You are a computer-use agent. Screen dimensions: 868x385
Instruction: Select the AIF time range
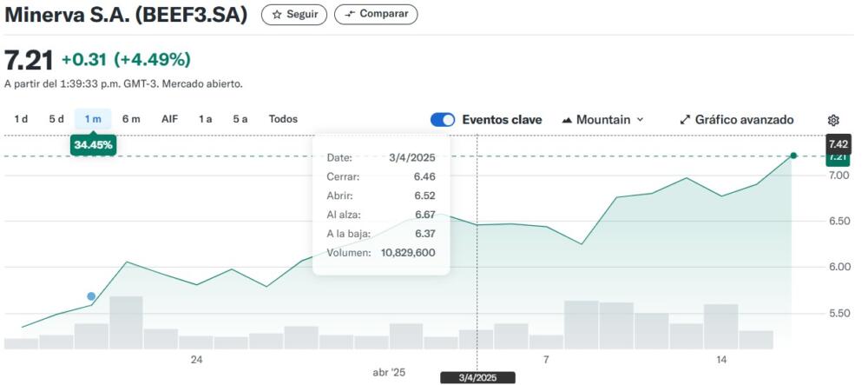coord(170,119)
